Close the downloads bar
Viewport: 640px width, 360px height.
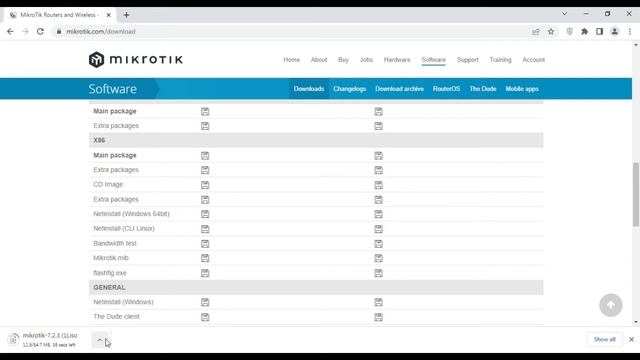pos(631,339)
